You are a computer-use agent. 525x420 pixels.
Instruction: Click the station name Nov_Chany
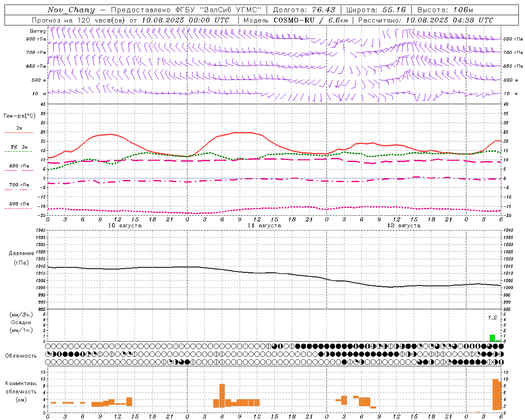point(71,10)
